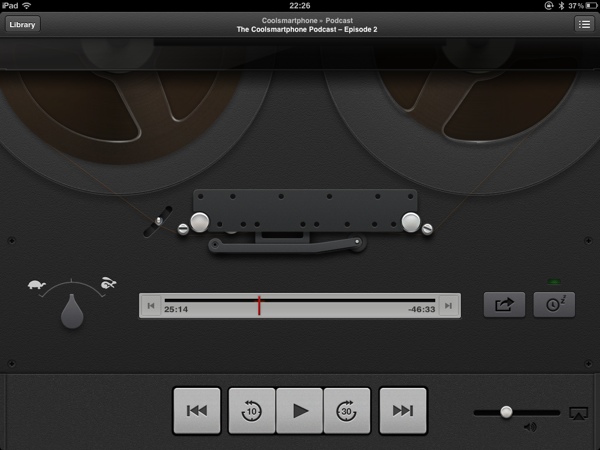Click the volume slider knob
This screenshot has width=600, height=450.
tap(506, 412)
